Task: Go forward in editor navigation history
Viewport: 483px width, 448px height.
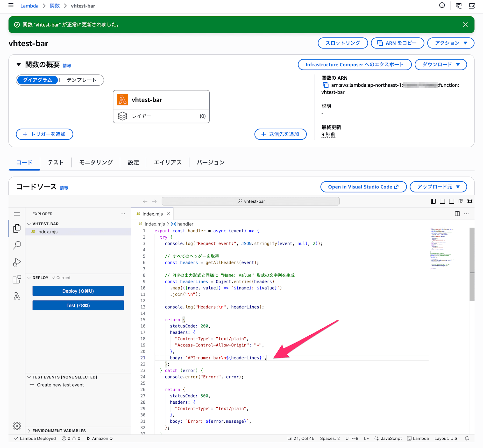Action: 154,201
